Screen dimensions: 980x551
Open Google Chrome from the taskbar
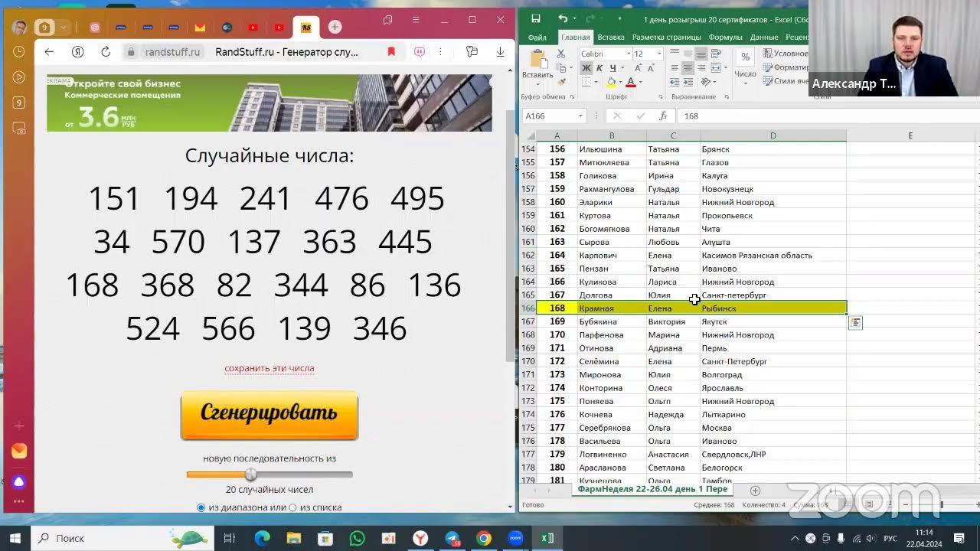coord(483,538)
